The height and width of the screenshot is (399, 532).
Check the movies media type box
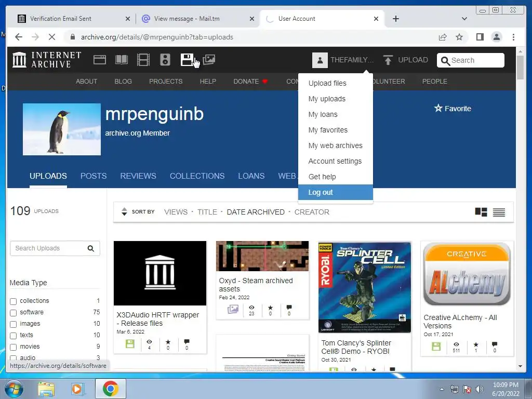pyautogui.click(x=13, y=347)
